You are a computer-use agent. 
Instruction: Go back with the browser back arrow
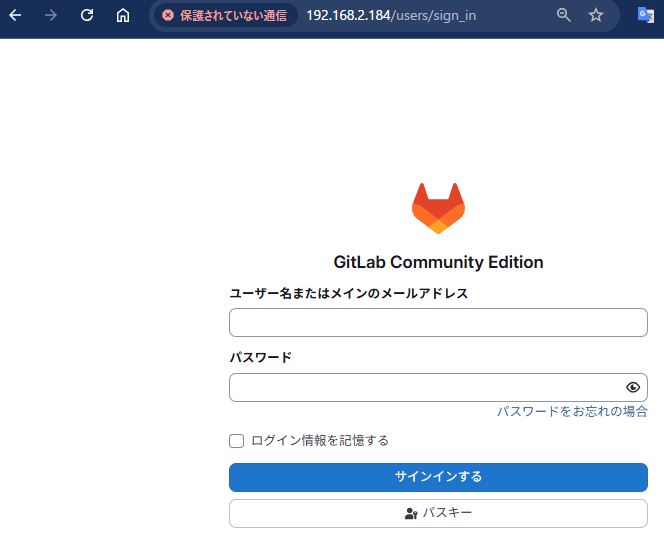15,16
